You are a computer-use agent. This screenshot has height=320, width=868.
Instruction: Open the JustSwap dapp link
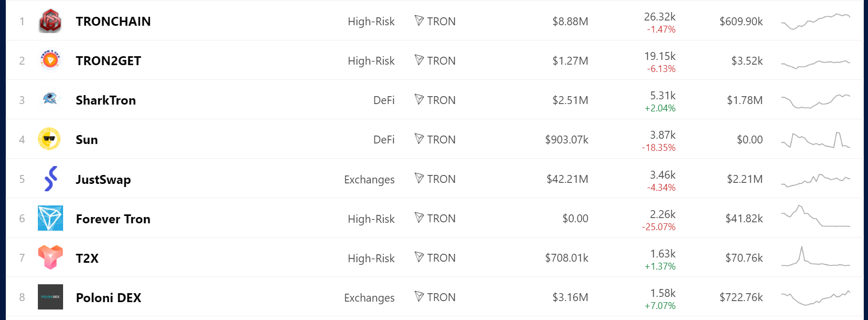(103, 180)
